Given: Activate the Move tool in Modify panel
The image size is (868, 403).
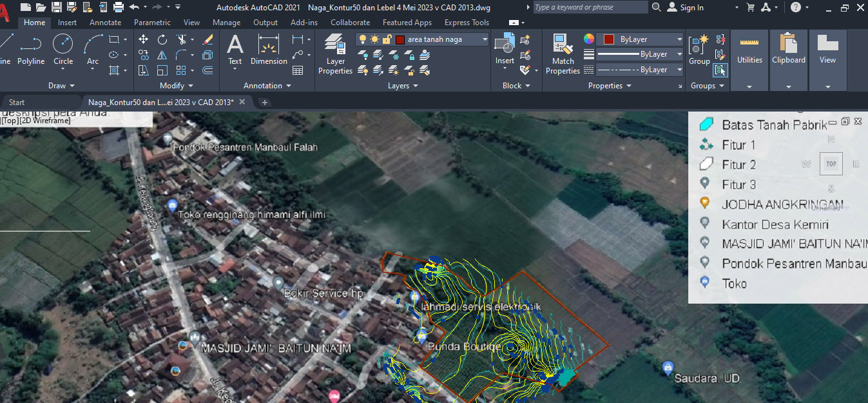Looking at the screenshot, I should click(x=143, y=39).
